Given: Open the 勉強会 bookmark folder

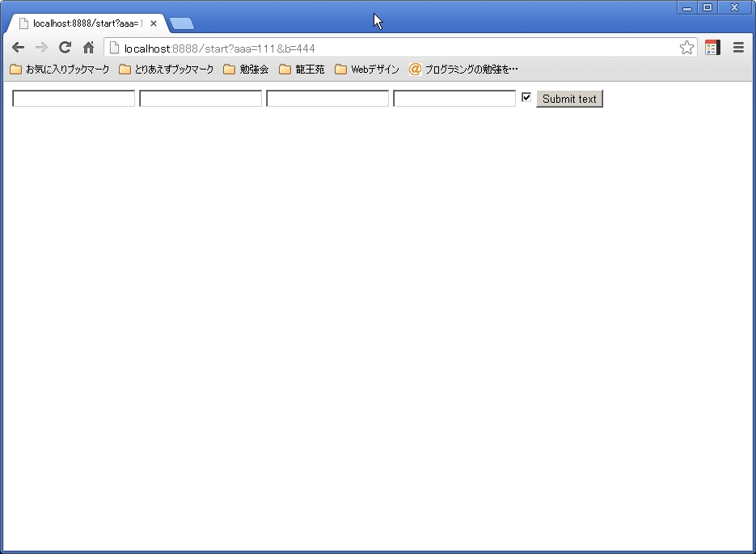Looking at the screenshot, I should [x=246, y=70].
